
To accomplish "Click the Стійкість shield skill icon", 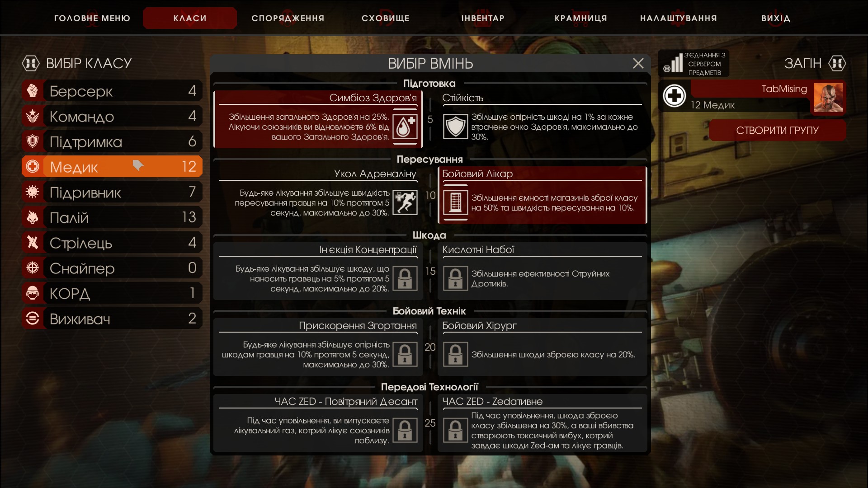I will coord(455,127).
